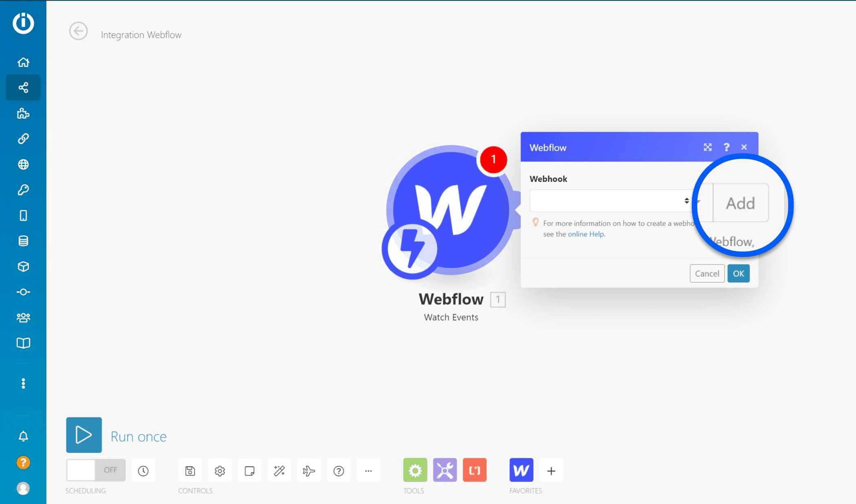Image resolution: width=856 pixels, height=504 pixels.
Task: Confirm with OK in Webflow dialog
Action: tap(738, 274)
